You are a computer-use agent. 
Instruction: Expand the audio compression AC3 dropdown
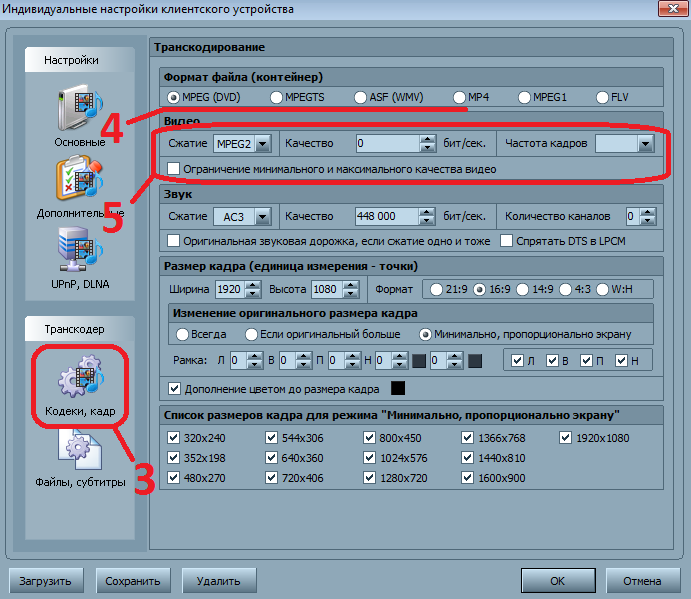[x=263, y=215]
